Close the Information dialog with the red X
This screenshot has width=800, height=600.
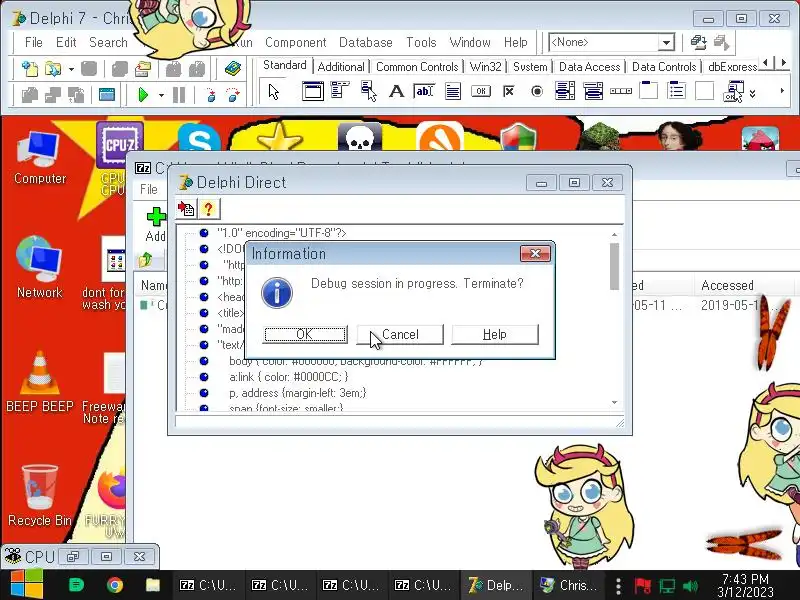[x=535, y=254]
